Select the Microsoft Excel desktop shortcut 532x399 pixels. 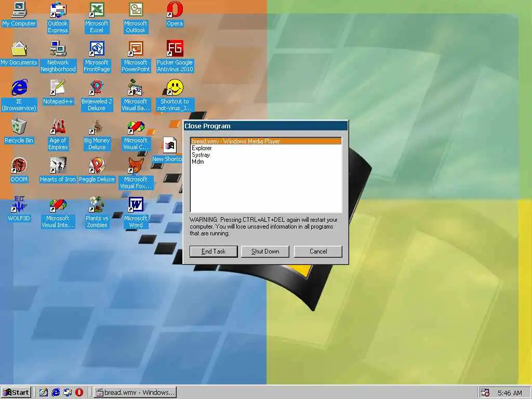coord(97,18)
